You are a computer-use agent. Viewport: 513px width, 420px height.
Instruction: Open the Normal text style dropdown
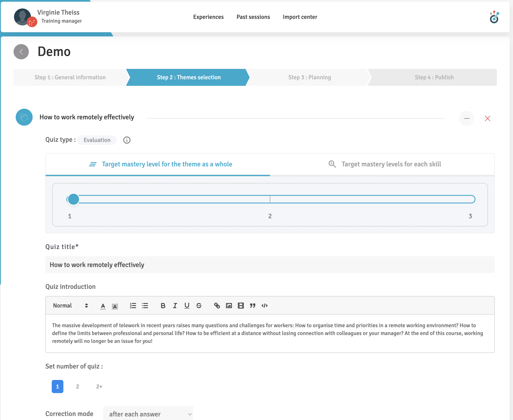click(x=70, y=306)
